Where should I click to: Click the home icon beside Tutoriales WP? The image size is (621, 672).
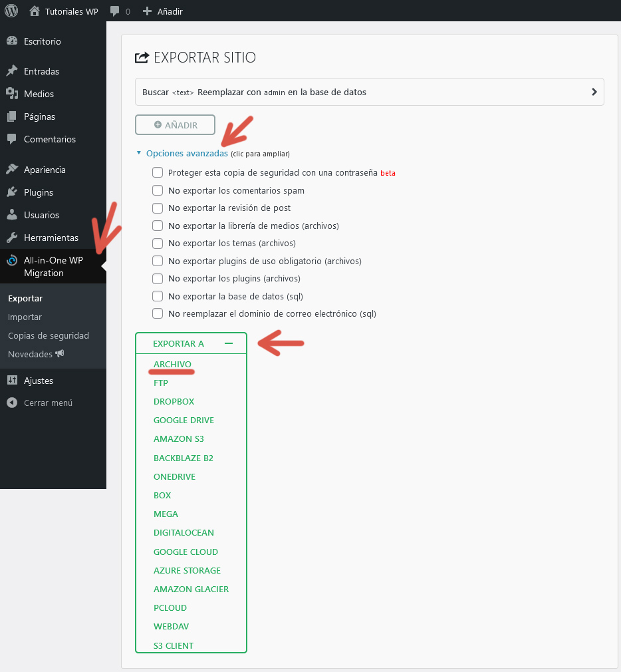pos(35,11)
